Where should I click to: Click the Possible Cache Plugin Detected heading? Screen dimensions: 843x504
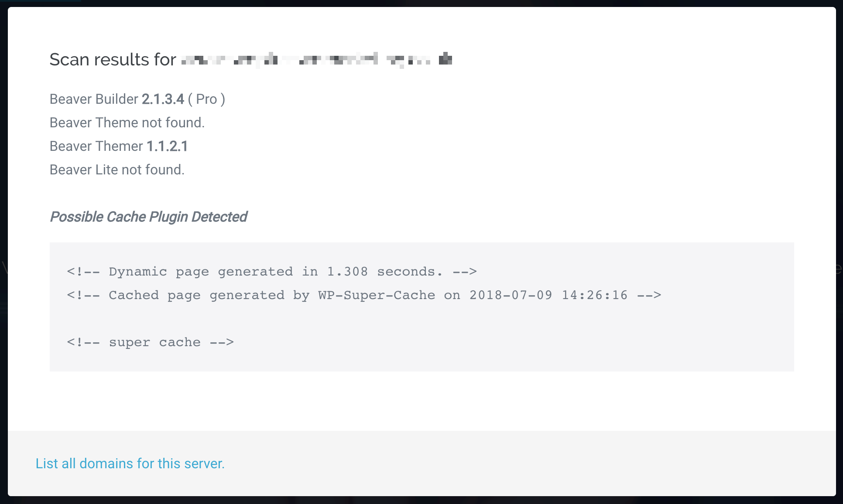[148, 217]
